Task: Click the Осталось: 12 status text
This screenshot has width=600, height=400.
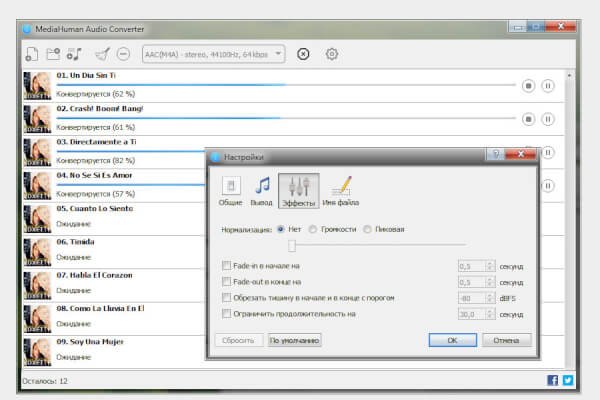Action: [45, 381]
